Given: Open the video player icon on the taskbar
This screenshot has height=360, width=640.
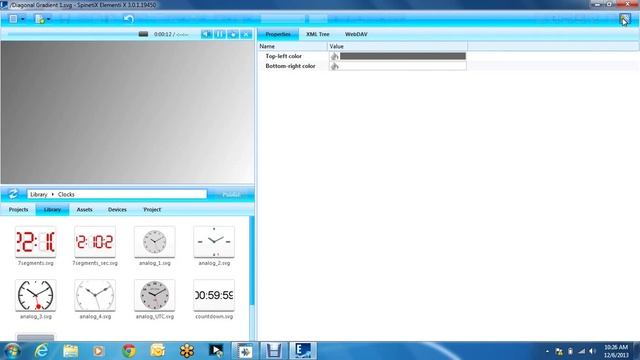Looking at the screenshot, I should pyautogui.click(x=216, y=351).
